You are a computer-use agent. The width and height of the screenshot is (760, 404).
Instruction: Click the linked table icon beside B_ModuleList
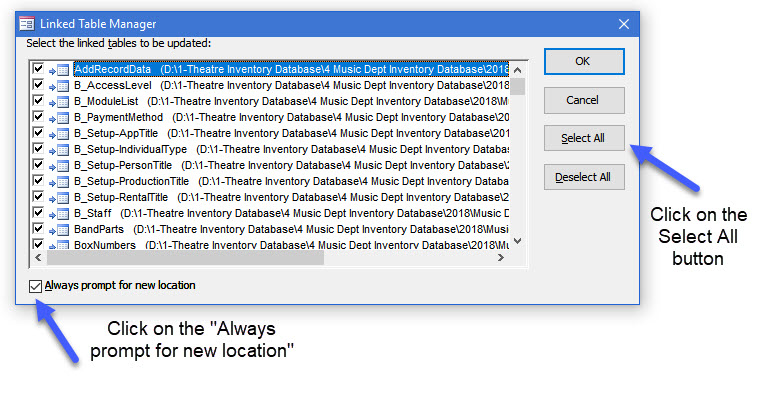coord(60,101)
